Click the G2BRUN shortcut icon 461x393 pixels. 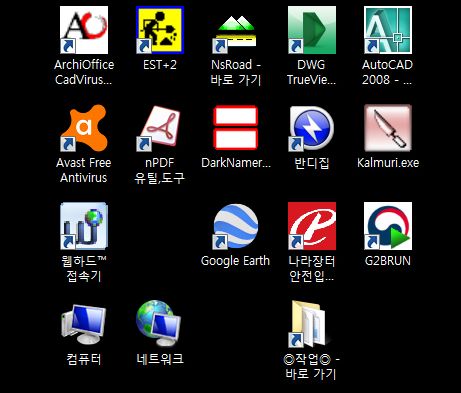pos(388,226)
